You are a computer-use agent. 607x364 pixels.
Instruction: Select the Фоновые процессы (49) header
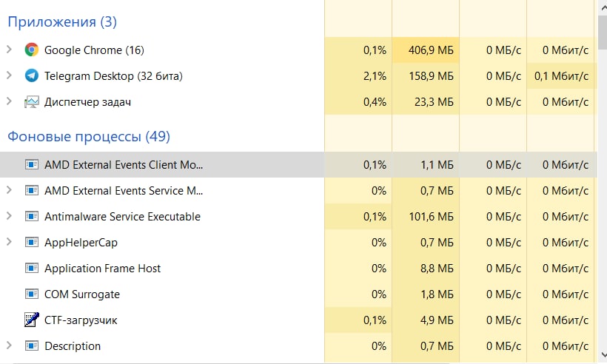89,137
